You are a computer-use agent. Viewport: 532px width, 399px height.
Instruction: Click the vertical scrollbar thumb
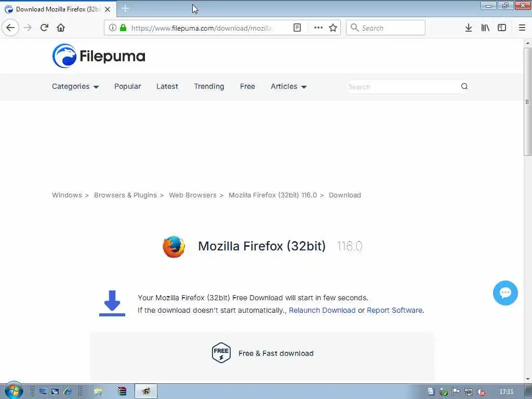527,102
